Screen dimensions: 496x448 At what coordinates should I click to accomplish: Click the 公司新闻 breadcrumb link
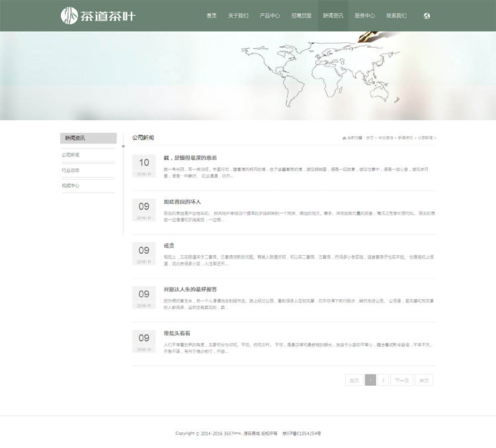[x=425, y=138]
